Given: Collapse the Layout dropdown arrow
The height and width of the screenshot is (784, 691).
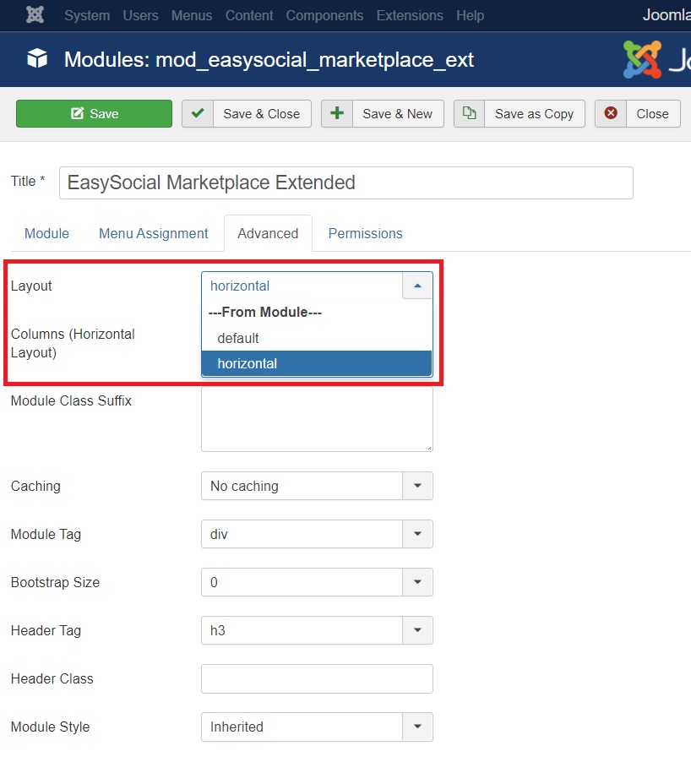Looking at the screenshot, I should [x=417, y=286].
